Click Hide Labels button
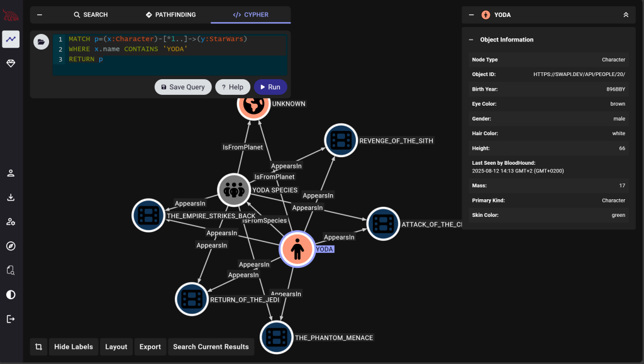Viewport: 644px width, 364px height. (74, 347)
